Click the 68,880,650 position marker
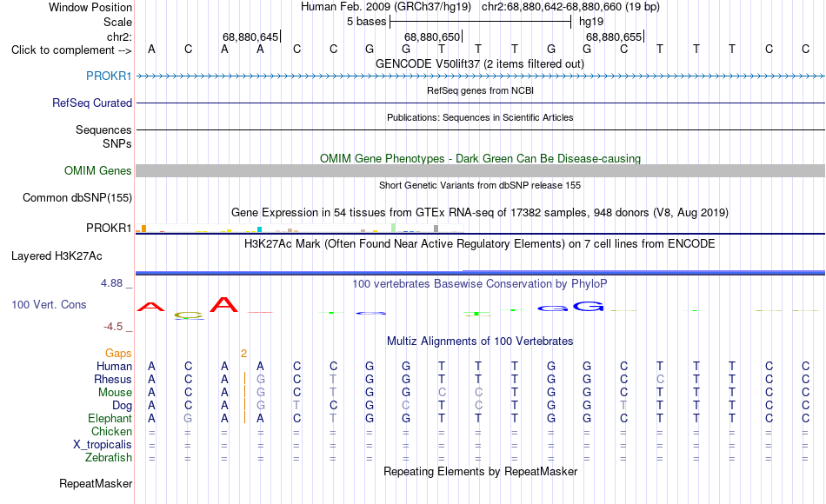 432,36
